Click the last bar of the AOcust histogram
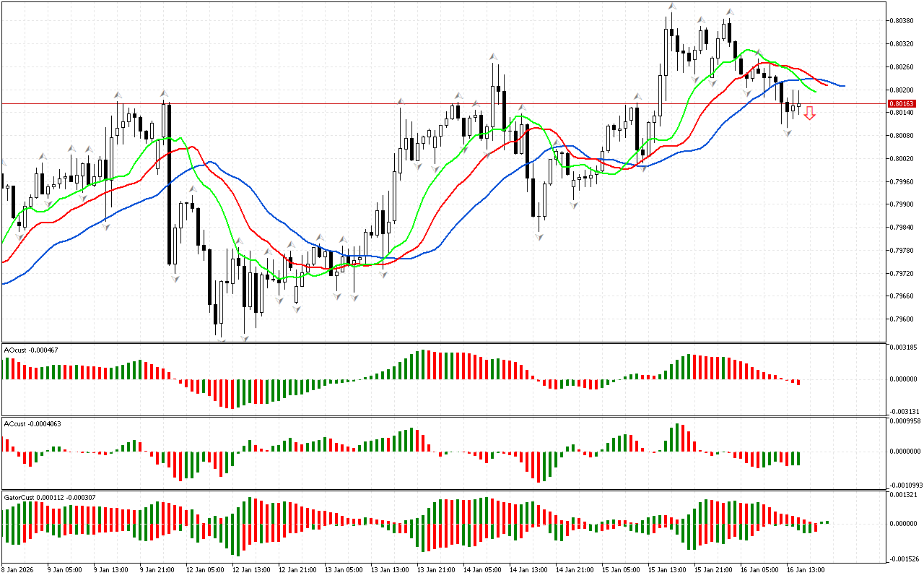 point(798,381)
